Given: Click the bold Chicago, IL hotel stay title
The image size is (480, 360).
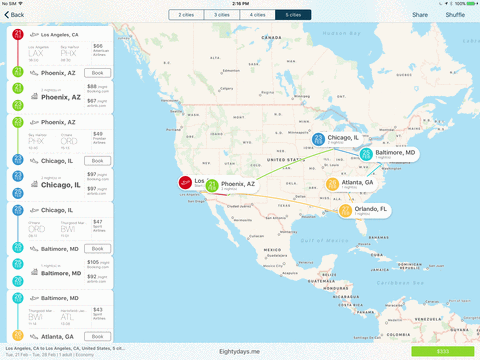Looking at the screenshot, I should (x=61, y=185).
